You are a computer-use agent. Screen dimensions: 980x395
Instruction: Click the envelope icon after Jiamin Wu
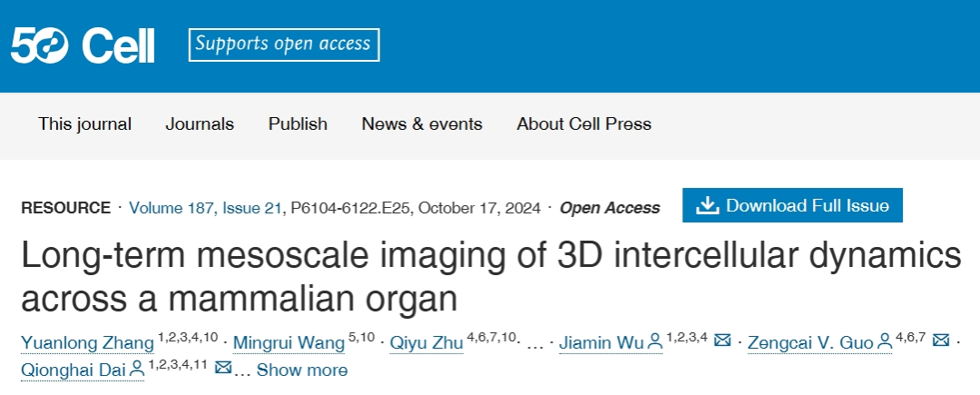[x=722, y=341]
